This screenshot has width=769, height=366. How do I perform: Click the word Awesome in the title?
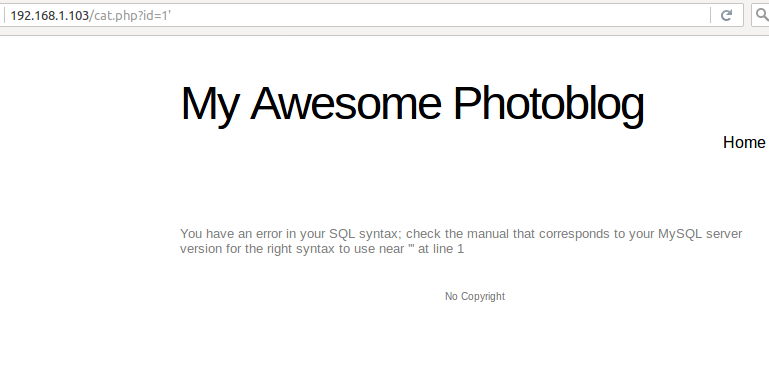pos(346,103)
